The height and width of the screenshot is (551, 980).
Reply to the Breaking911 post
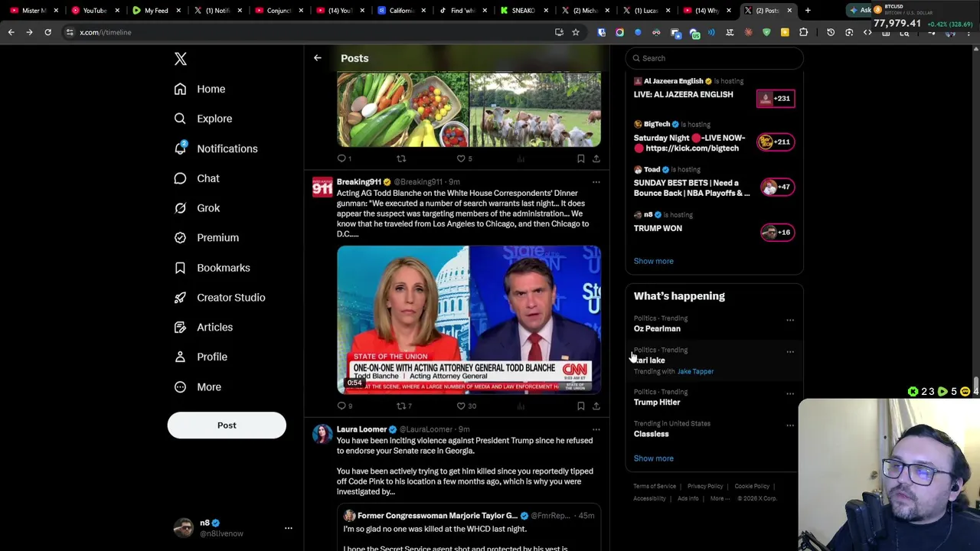(x=345, y=406)
